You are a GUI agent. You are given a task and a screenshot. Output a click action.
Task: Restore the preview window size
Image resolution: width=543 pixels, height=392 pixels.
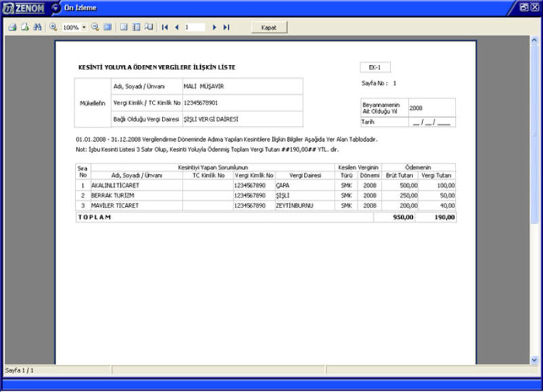pyautogui.click(x=524, y=7)
